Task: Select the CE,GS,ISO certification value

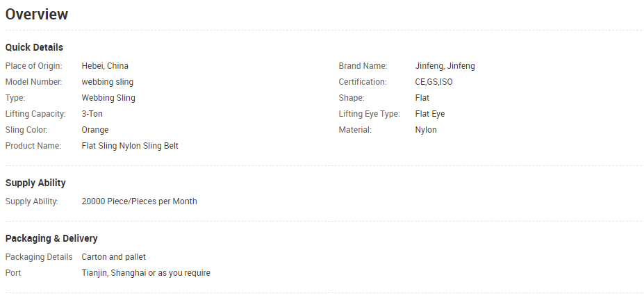Action: click(x=434, y=82)
